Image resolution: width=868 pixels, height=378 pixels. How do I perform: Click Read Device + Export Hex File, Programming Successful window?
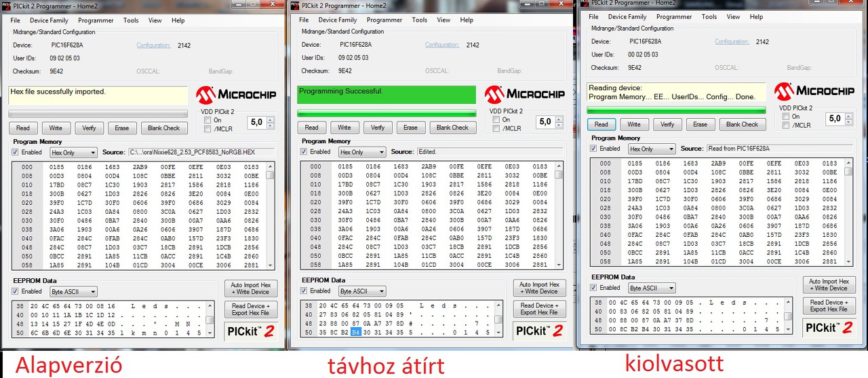pos(540,309)
